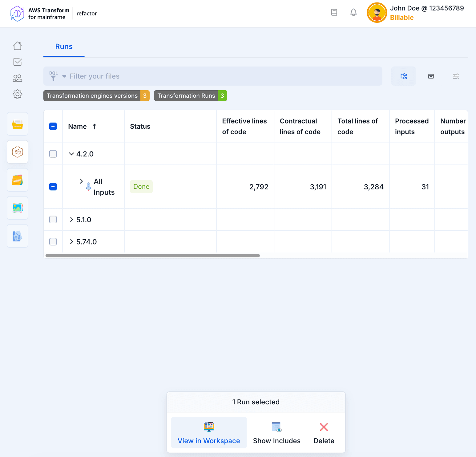Open the users group sidebar icon
Image resolution: width=476 pixels, height=457 pixels.
[x=18, y=78]
